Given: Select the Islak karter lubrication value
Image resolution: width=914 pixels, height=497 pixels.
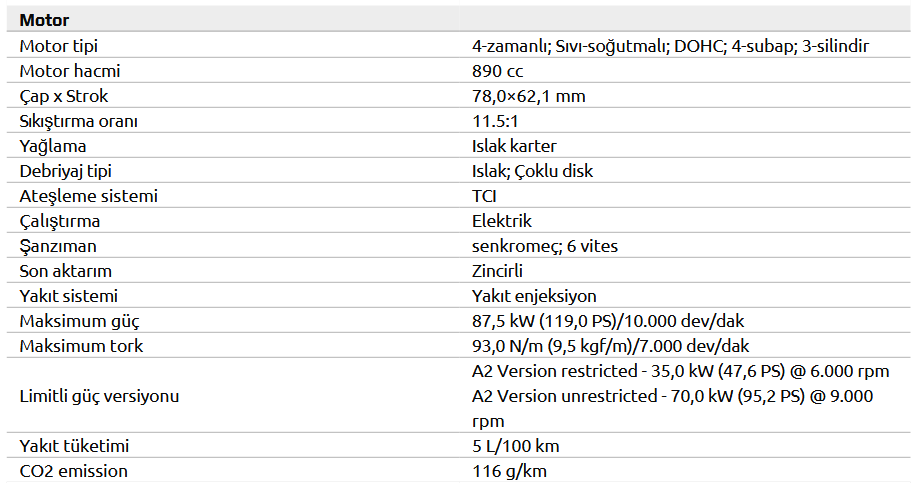Looking at the screenshot, I should point(514,146).
